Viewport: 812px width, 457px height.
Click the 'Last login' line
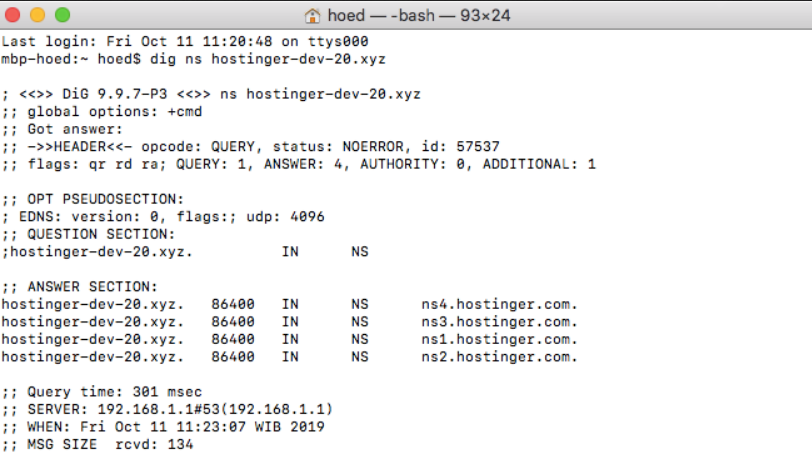tap(185, 42)
